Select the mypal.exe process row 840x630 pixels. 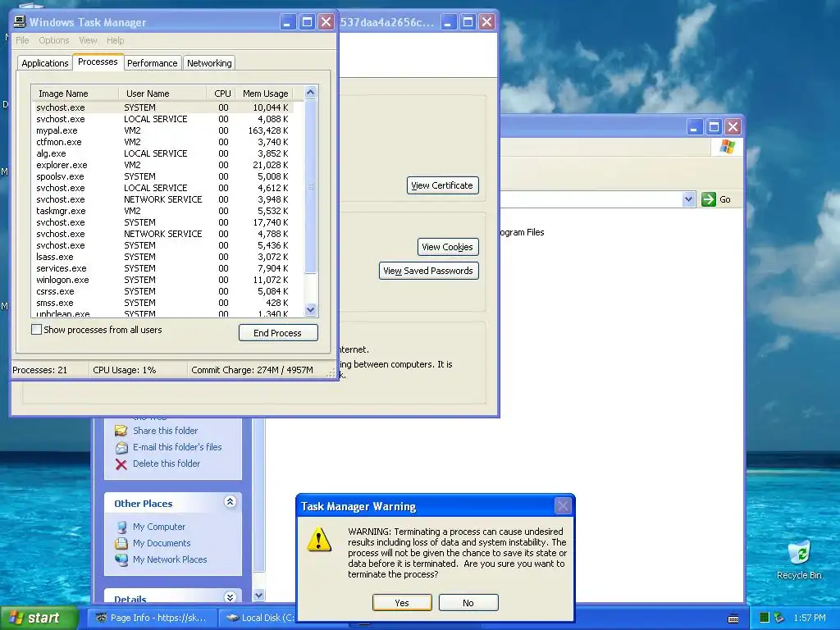tap(163, 130)
